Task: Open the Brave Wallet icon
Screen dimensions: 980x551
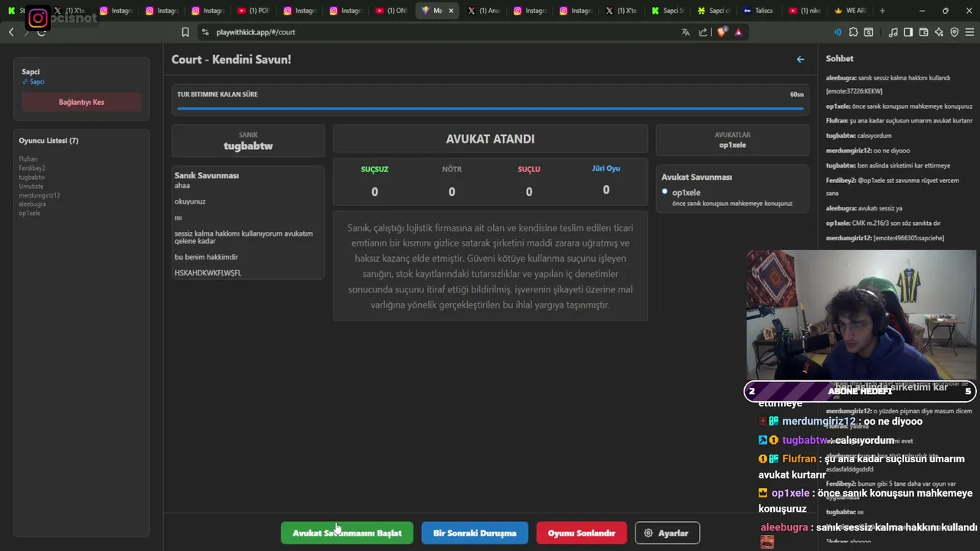Action: click(923, 32)
